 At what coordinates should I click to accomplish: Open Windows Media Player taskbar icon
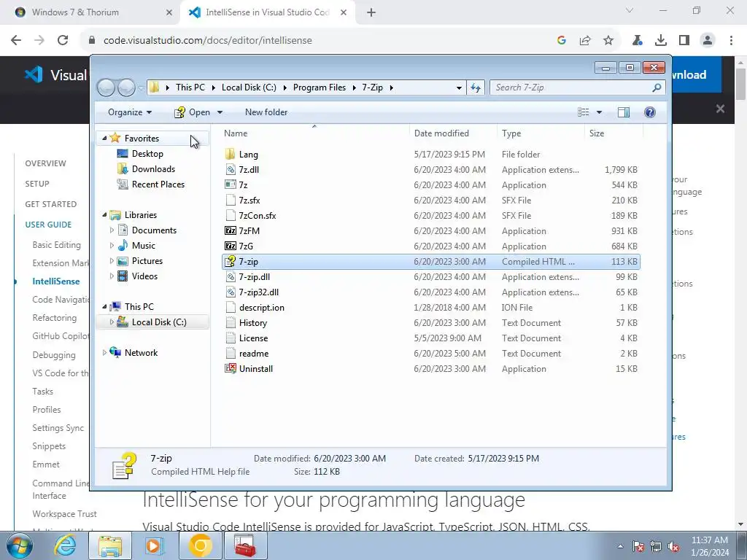(154, 545)
